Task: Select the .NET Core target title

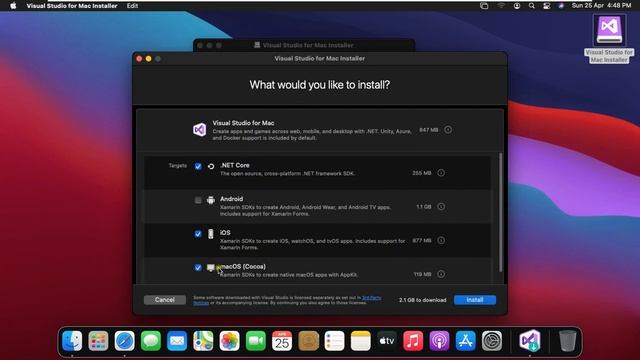Action: click(235, 165)
